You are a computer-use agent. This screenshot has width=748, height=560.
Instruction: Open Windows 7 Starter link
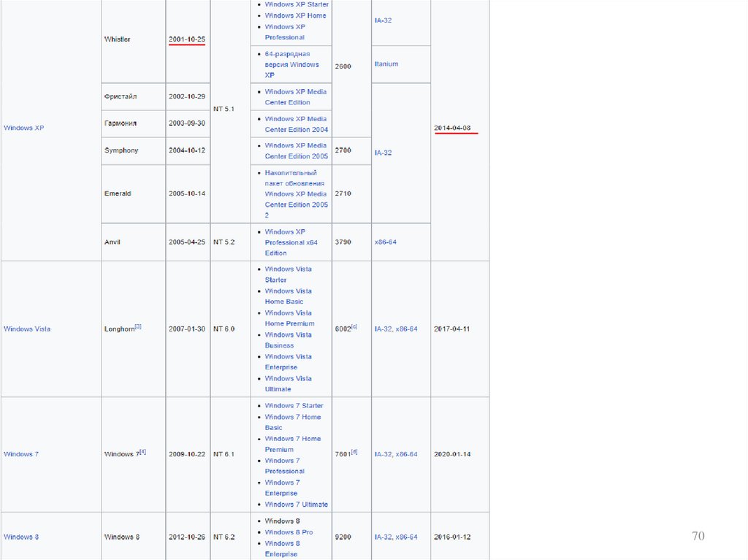tap(294, 405)
